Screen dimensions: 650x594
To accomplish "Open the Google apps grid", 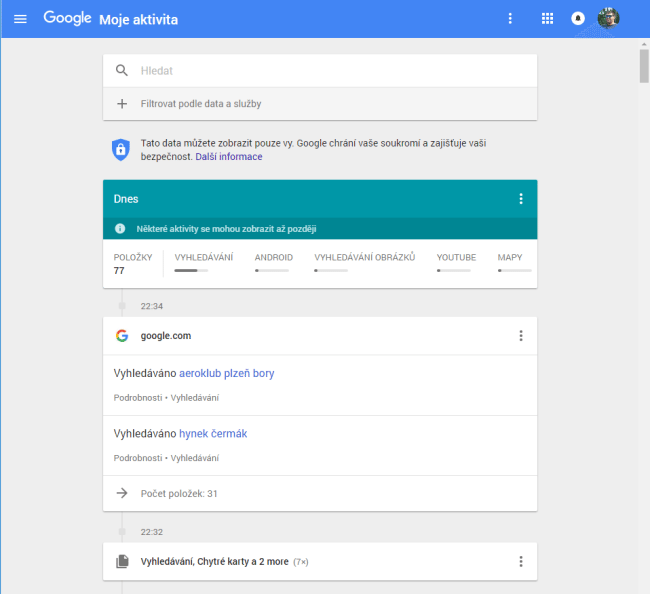I will [547, 19].
